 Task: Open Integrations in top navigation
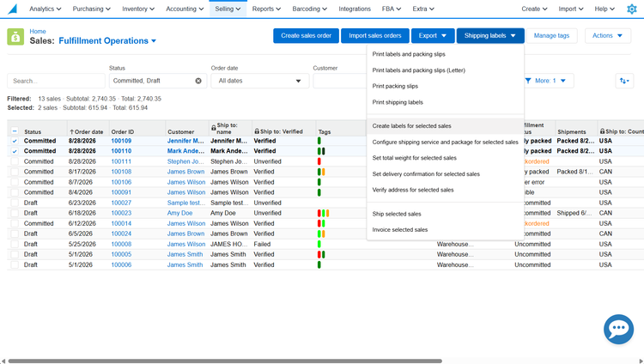click(x=355, y=9)
